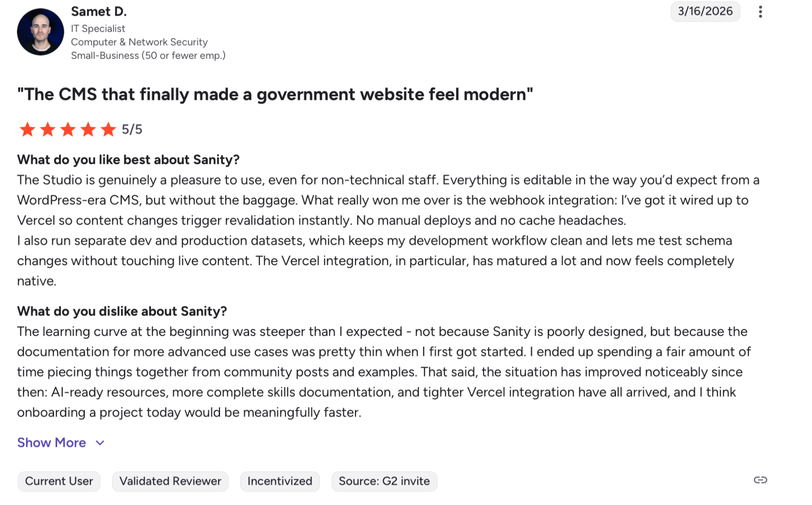Click the fourth rating star
The height and width of the screenshot is (505, 812).
click(88, 129)
